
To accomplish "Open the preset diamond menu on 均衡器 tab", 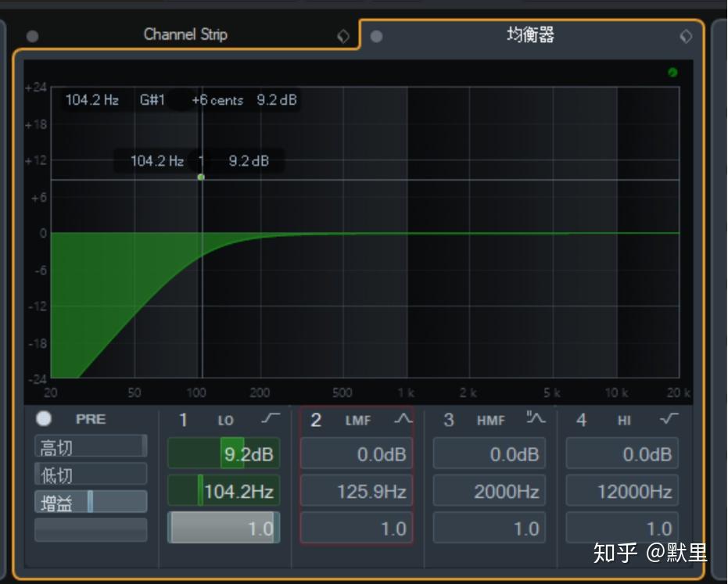I will click(x=686, y=36).
